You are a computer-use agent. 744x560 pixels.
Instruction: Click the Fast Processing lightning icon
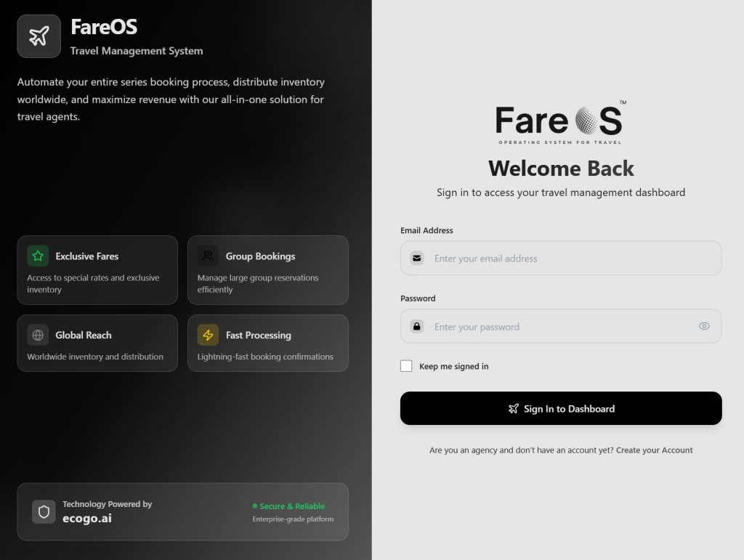tap(208, 335)
